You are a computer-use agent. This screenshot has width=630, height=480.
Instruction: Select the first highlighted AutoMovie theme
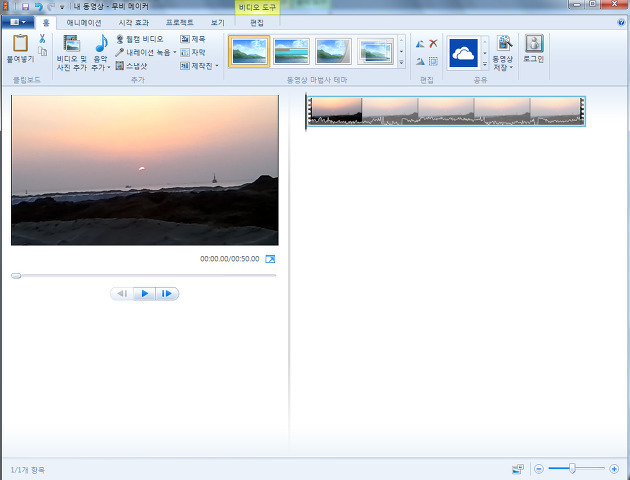pos(249,51)
